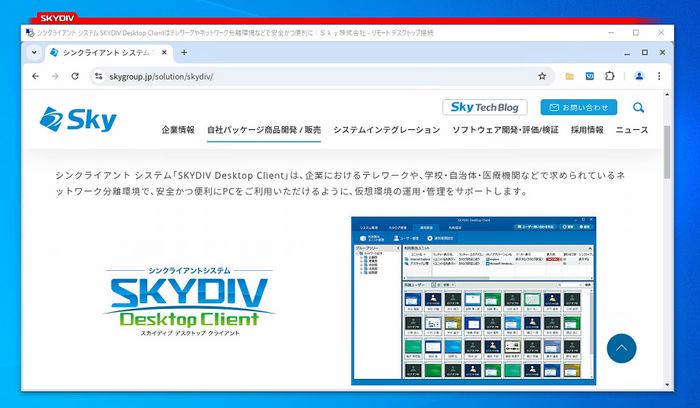Click the scrollbar up arrow
The height and width of the screenshot is (408, 700).
(667, 95)
